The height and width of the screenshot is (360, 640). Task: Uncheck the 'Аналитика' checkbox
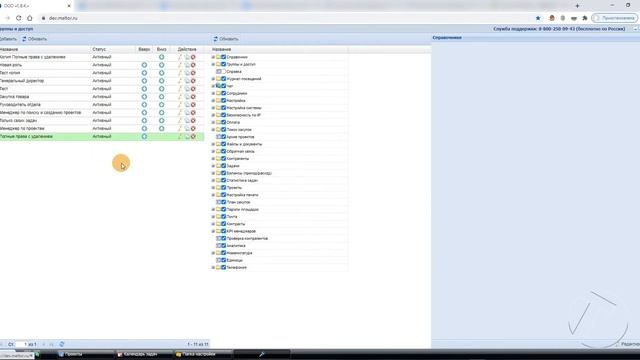point(223,246)
